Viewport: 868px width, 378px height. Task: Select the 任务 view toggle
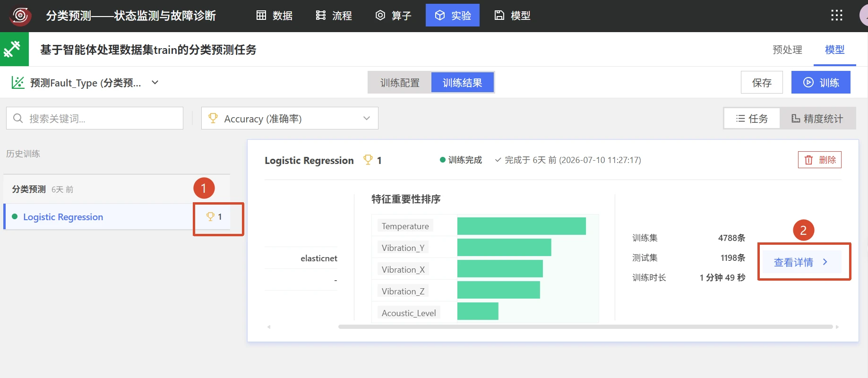(x=752, y=118)
